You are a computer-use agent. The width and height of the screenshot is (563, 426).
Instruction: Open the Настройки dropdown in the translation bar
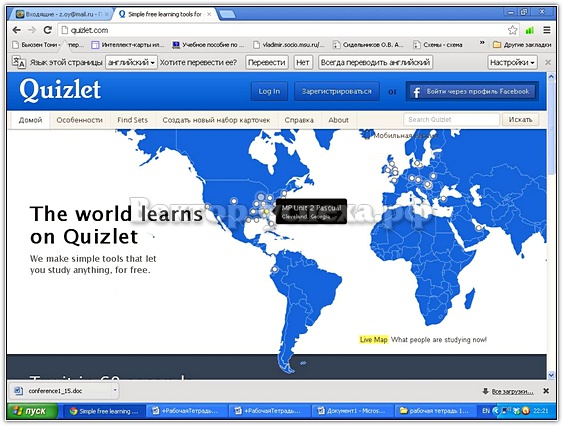point(512,62)
